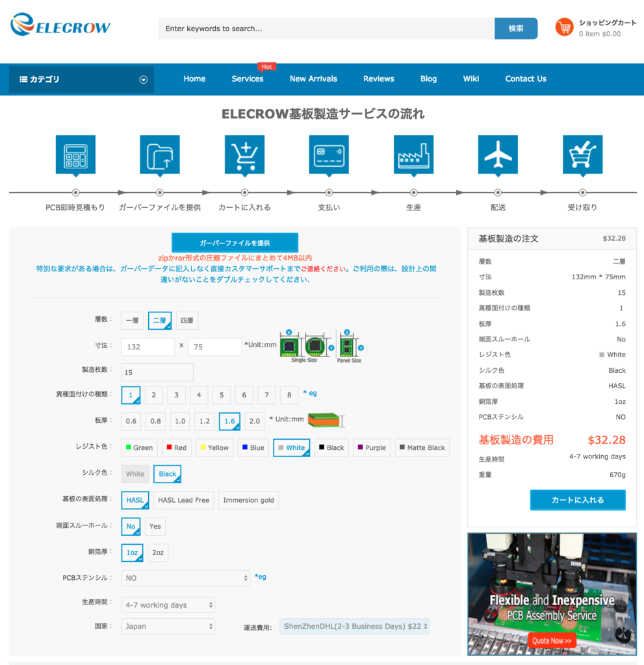Click the production factory icon
The image size is (644, 665).
pyautogui.click(x=413, y=155)
